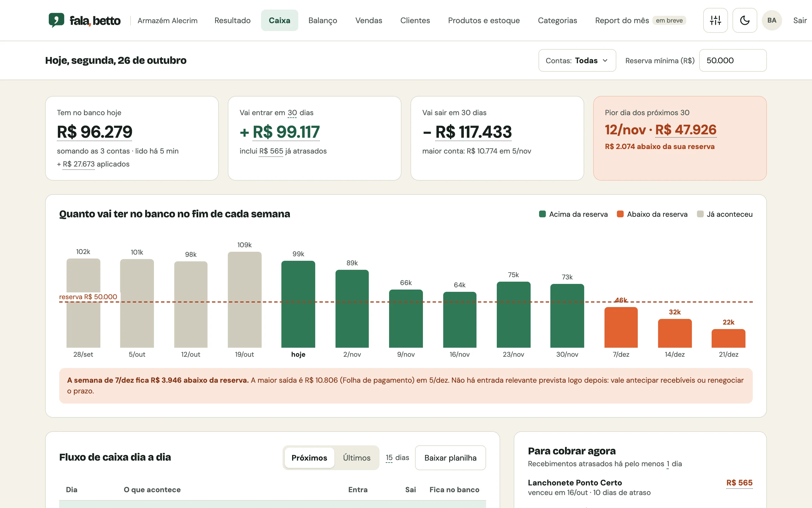
Task: Click R$ 565 já atrasados value
Action: click(x=271, y=151)
